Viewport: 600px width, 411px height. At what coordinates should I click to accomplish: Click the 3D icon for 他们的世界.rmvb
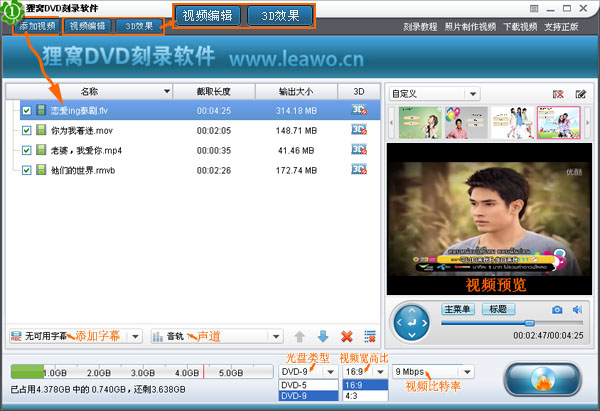click(359, 170)
